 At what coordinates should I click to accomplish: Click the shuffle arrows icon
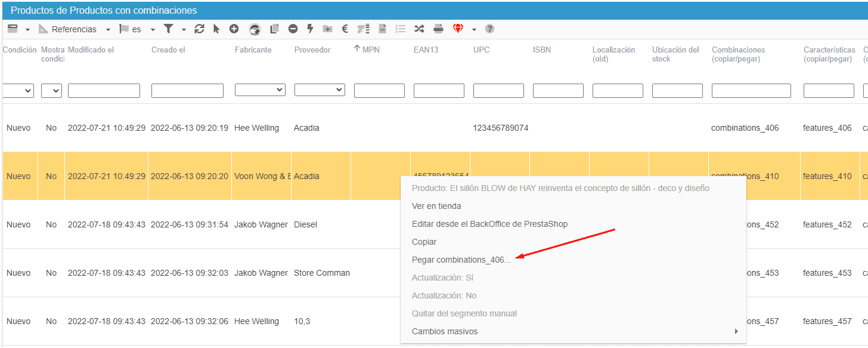[419, 29]
